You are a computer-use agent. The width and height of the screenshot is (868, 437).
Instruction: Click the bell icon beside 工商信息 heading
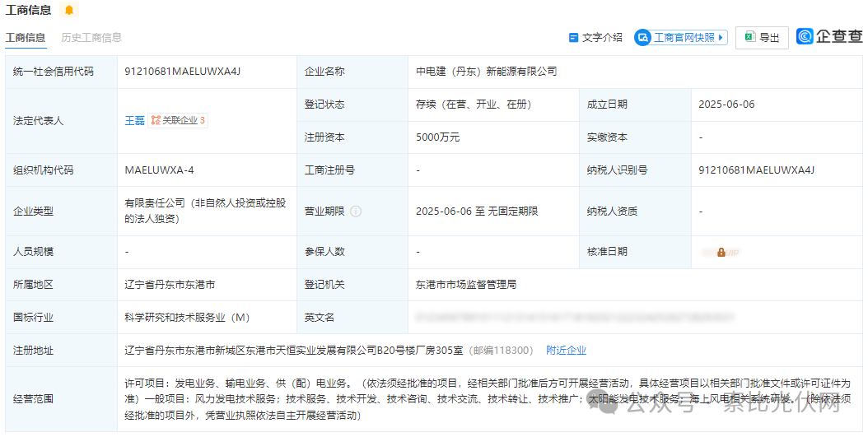point(69,10)
